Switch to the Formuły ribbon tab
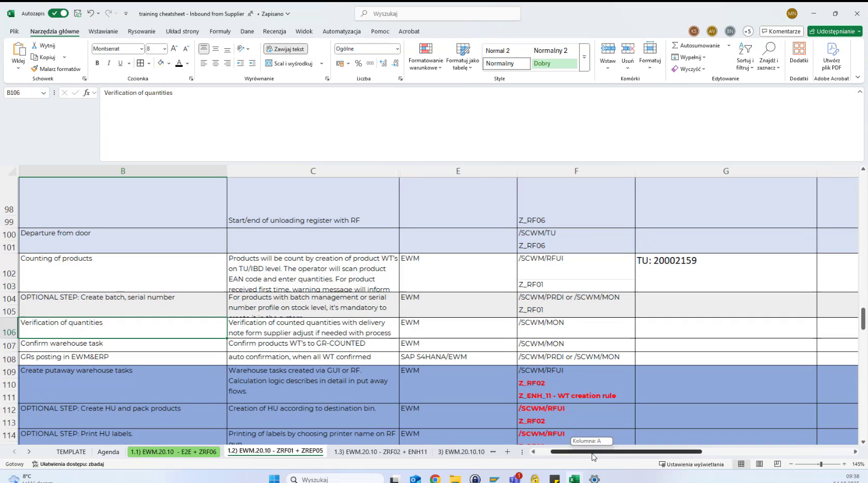This screenshot has height=483, width=868. (x=220, y=31)
